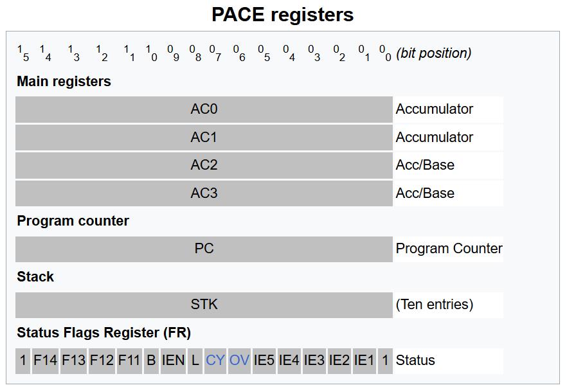This screenshot has height=392, width=567.
Task: Click the F11 flag bit cell
Action: point(129,361)
